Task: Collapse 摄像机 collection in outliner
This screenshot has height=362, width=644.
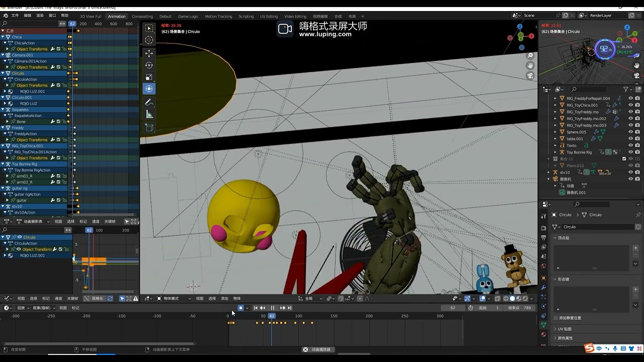Action: (549, 179)
